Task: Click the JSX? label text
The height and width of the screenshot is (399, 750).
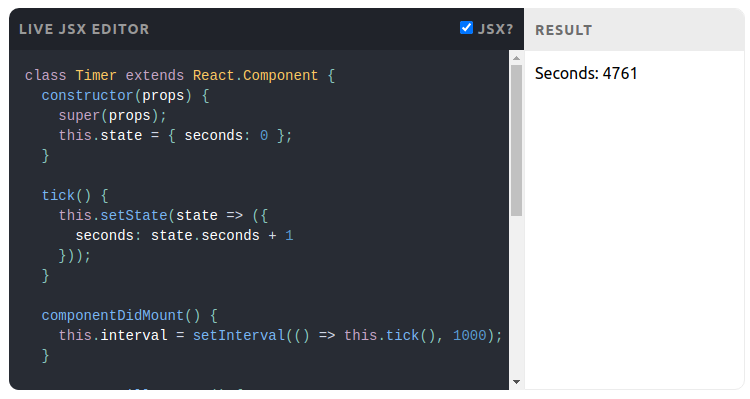Action: coord(496,29)
